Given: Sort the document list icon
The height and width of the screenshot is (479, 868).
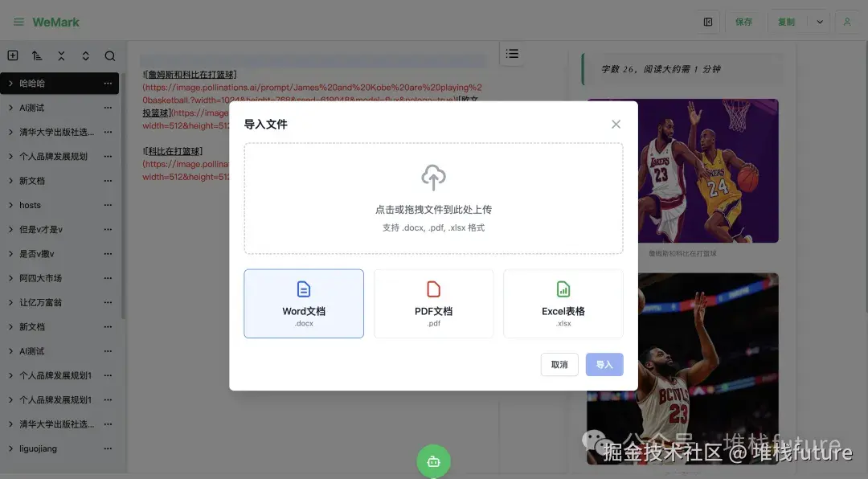Looking at the screenshot, I should tap(37, 55).
